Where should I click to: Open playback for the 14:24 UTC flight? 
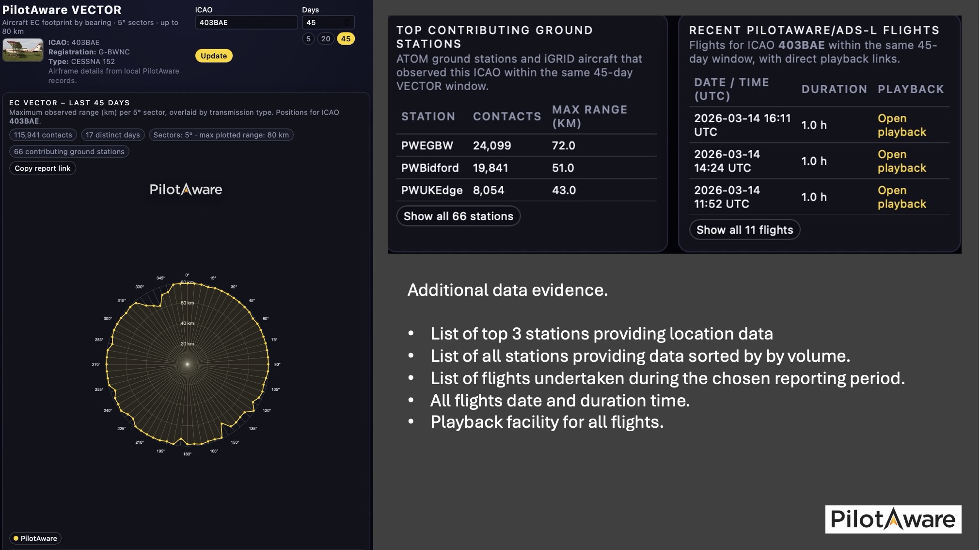click(x=901, y=161)
